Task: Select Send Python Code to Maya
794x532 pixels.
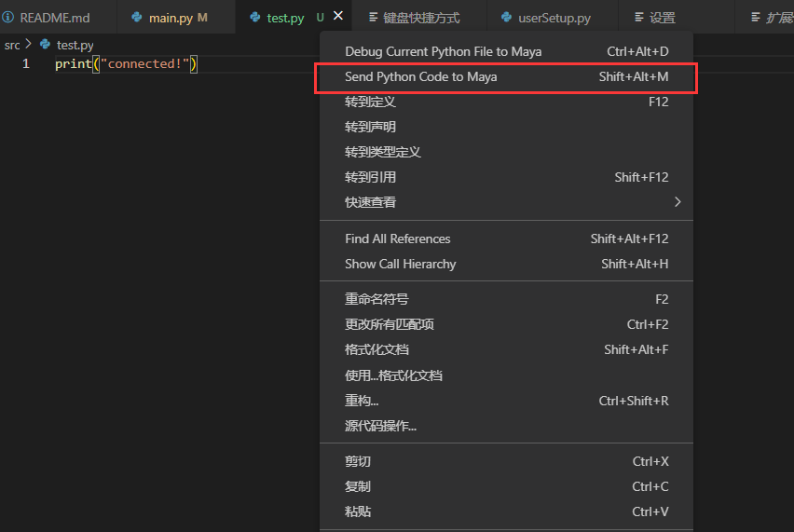Action: [x=506, y=77]
